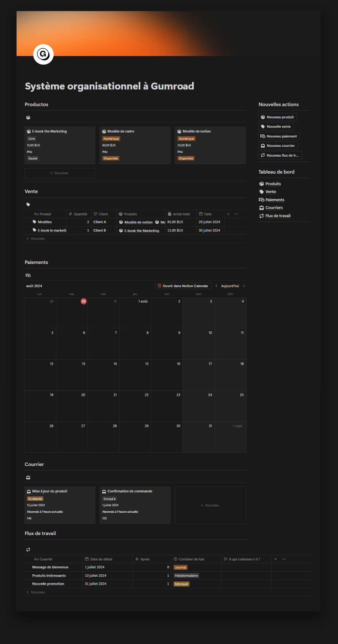Add a new row with Nouveau in Flux de travail
338x644 pixels.
35,592
